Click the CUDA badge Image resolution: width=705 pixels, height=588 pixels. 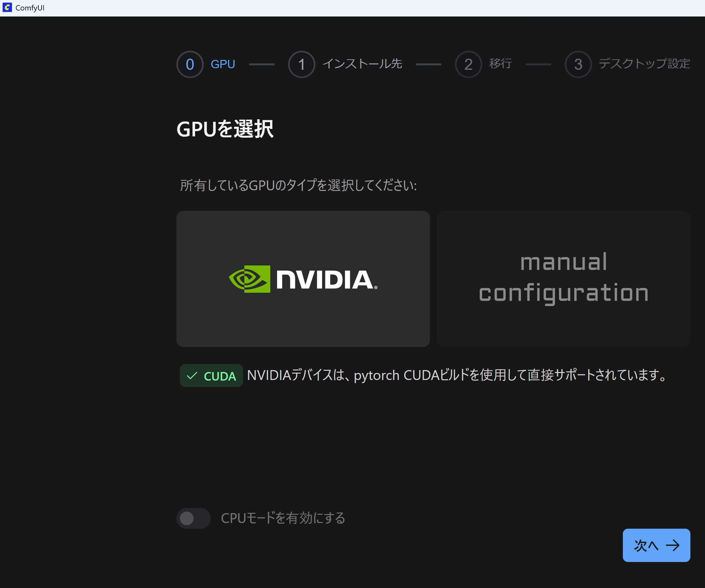211,376
